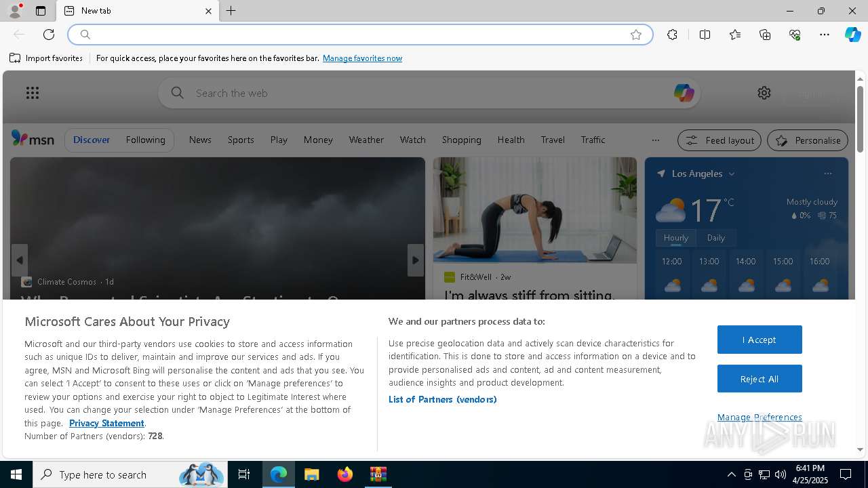
Task: Open the Fit&Well yoga article thumbnail
Action: point(535,210)
